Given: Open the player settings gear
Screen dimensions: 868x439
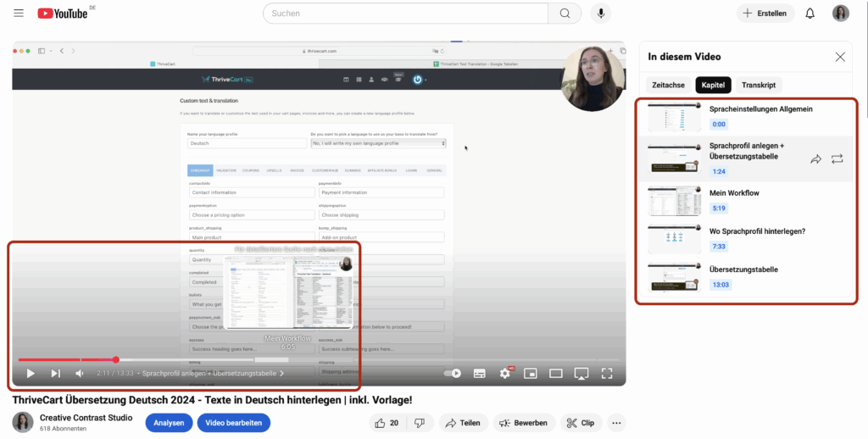Looking at the screenshot, I should [505, 374].
